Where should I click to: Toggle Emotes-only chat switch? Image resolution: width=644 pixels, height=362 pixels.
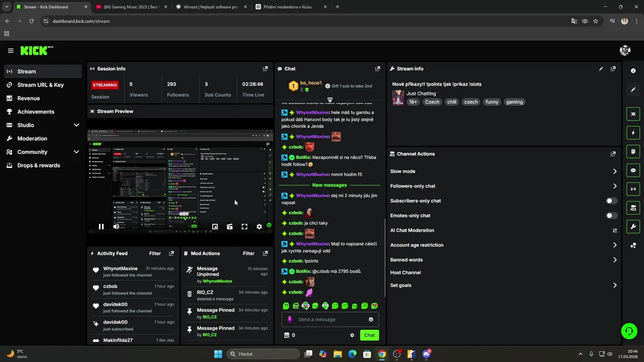(611, 216)
